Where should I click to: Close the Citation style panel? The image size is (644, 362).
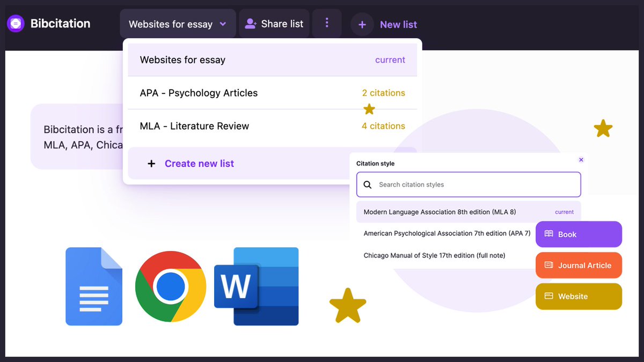(x=581, y=160)
